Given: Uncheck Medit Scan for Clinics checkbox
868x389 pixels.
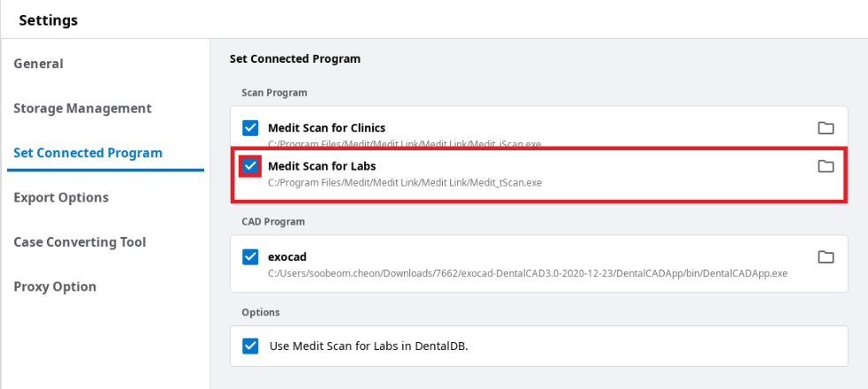Looking at the screenshot, I should [250, 128].
